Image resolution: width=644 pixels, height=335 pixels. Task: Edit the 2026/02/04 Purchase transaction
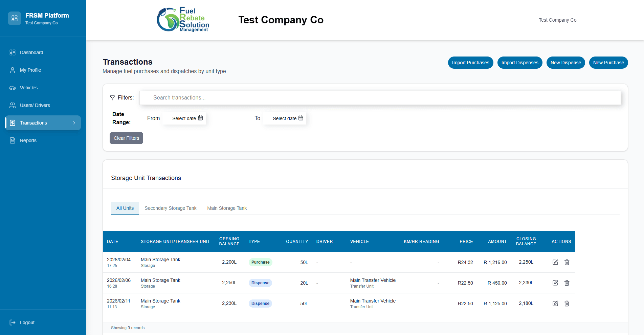tap(555, 262)
